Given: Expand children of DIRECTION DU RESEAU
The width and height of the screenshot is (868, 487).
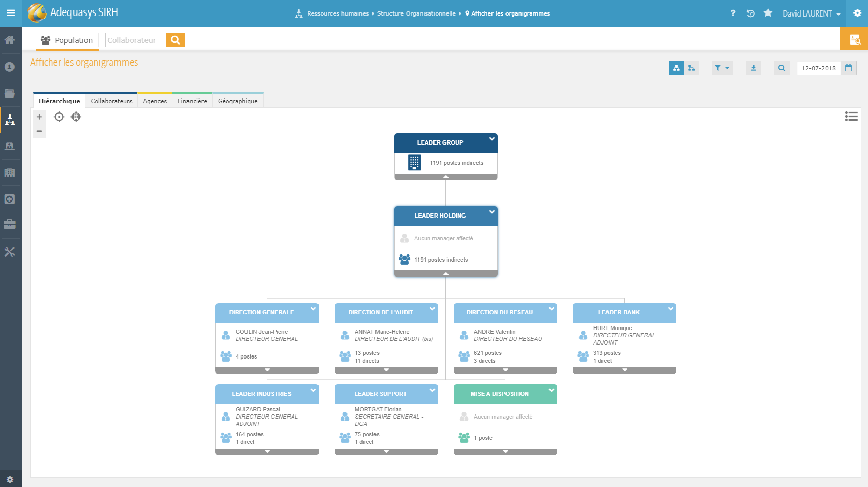Looking at the screenshot, I should 505,370.
